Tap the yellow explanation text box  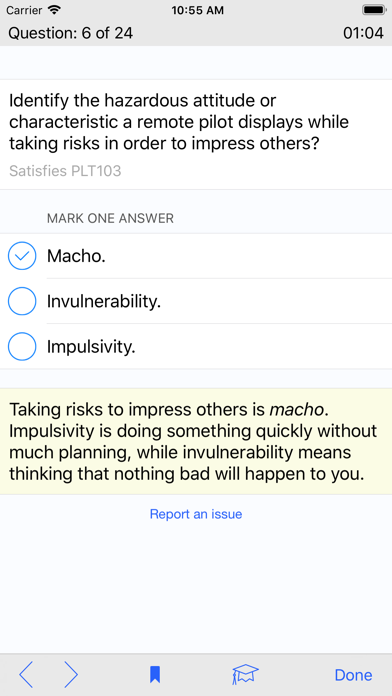196,442
